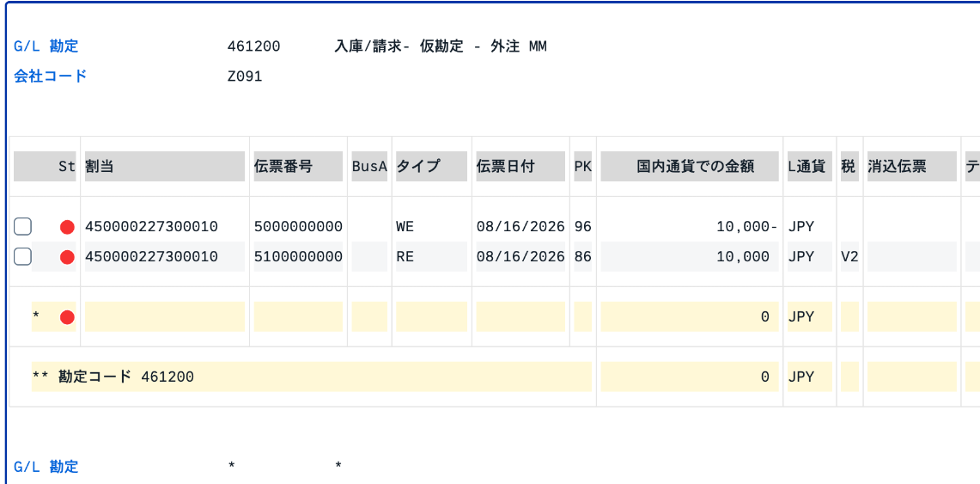Click JPY currency in WE row

click(800, 226)
